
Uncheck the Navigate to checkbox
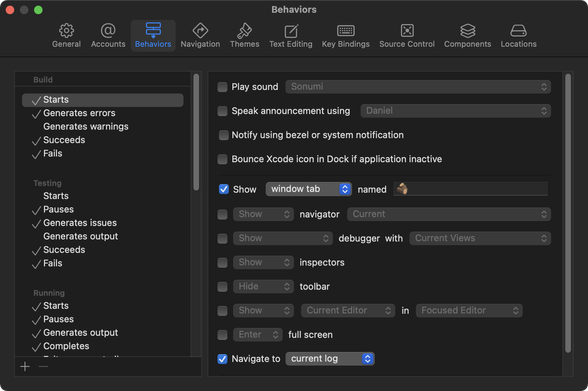point(222,359)
